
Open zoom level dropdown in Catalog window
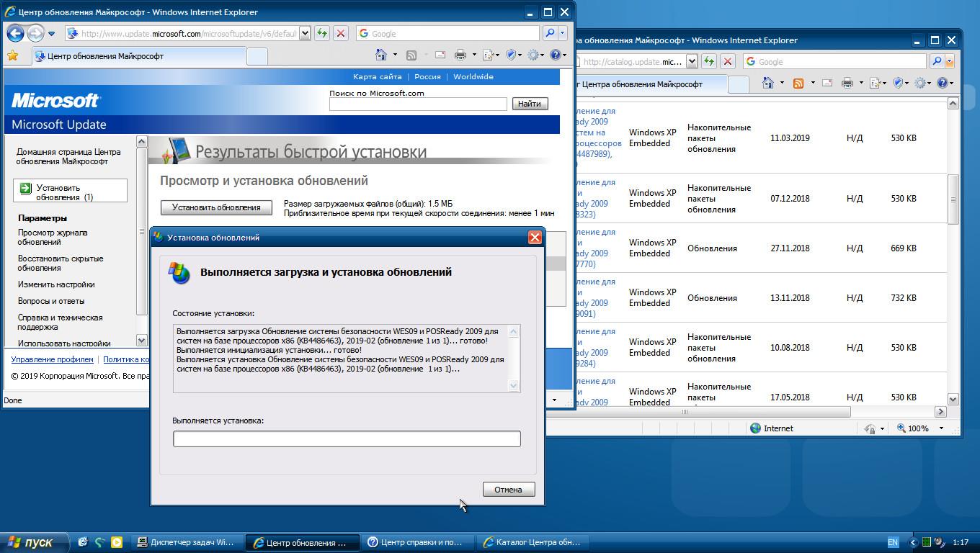tap(940, 428)
